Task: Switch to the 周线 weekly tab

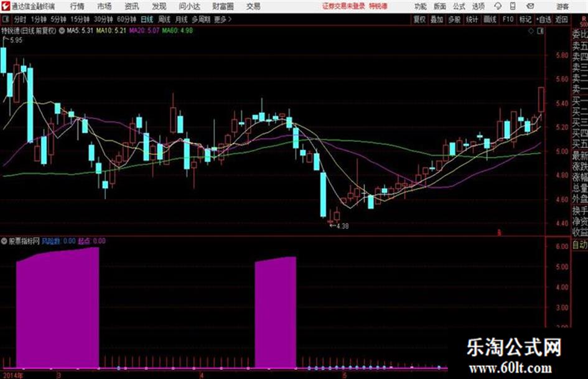Action: 164,19
